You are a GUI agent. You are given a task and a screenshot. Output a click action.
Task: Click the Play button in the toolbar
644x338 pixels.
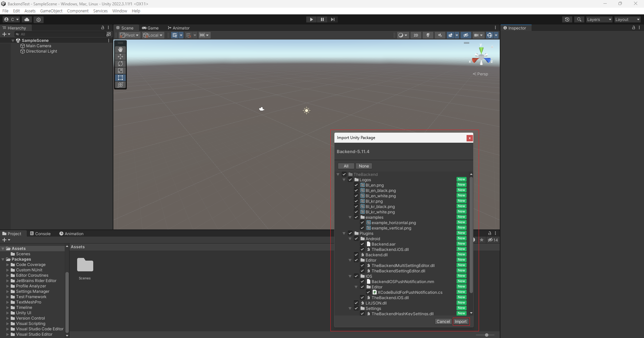[x=311, y=19]
